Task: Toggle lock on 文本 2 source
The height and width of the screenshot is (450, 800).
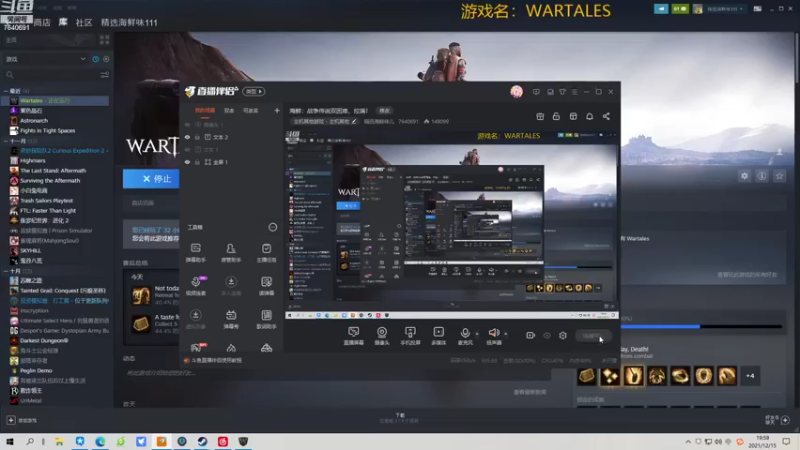Action: point(197,137)
